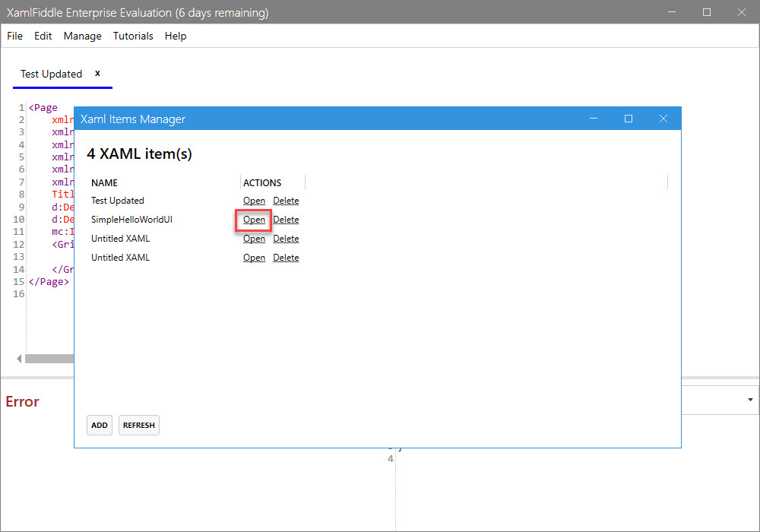Open the Tutorials menu
Screen dimensions: 760x532
tap(133, 36)
